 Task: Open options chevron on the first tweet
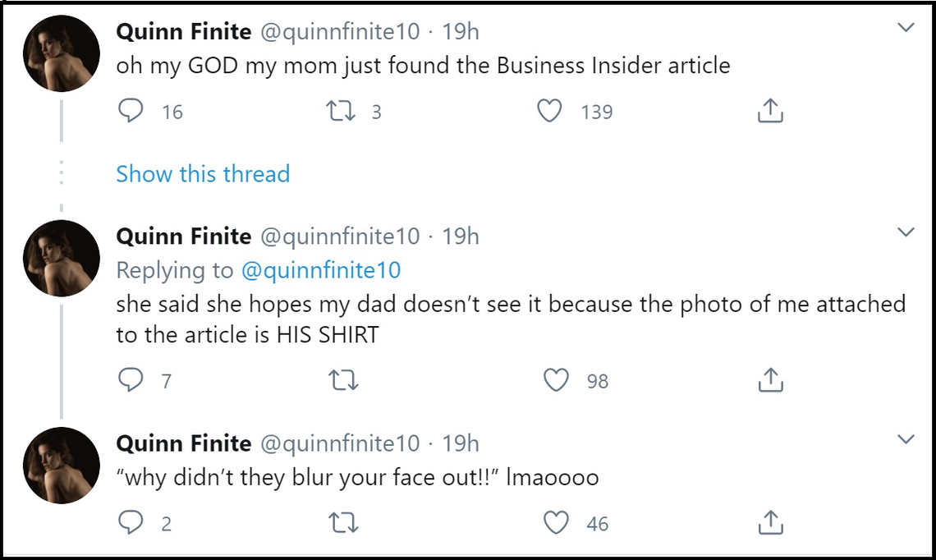pos(906,28)
